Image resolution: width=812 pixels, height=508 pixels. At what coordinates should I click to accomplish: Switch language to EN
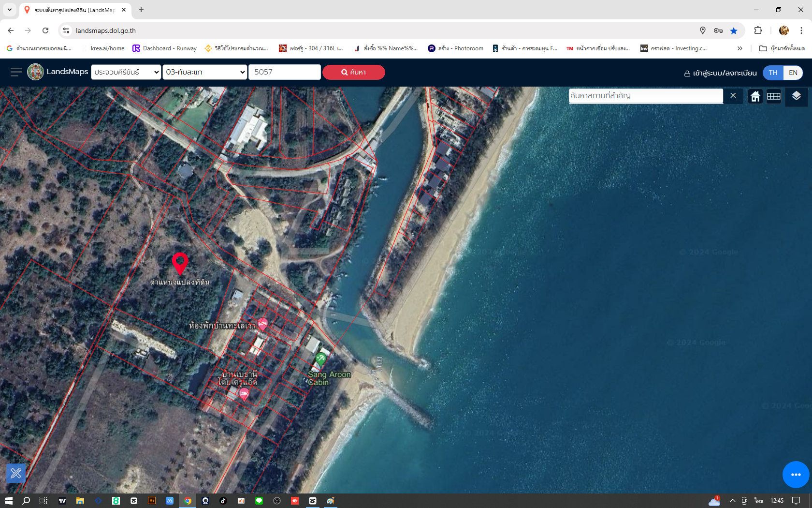tap(793, 73)
